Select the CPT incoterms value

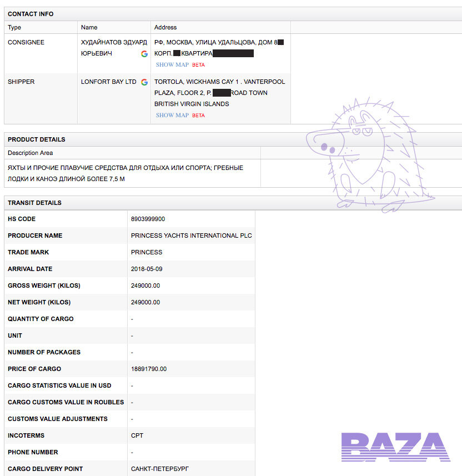[x=137, y=435]
